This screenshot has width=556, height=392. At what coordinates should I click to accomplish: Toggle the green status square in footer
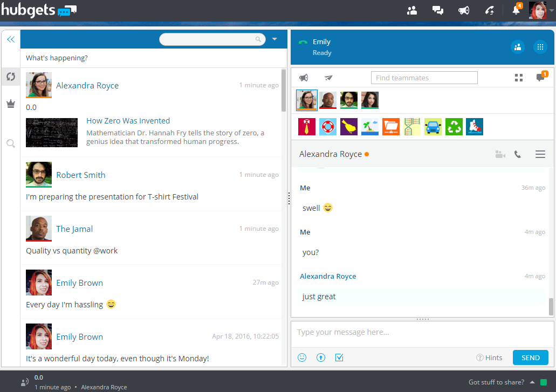coord(544,382)
